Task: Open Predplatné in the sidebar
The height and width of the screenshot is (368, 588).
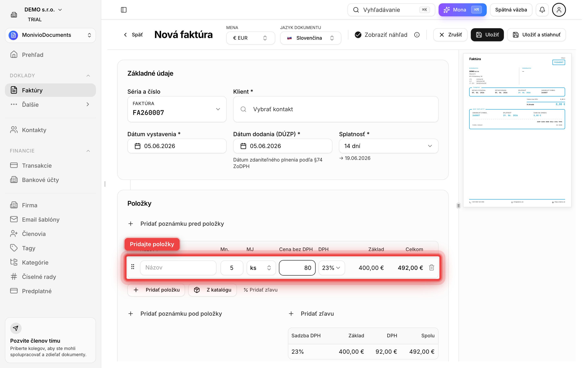Action: pyautogui.click(x=50, y=291)
